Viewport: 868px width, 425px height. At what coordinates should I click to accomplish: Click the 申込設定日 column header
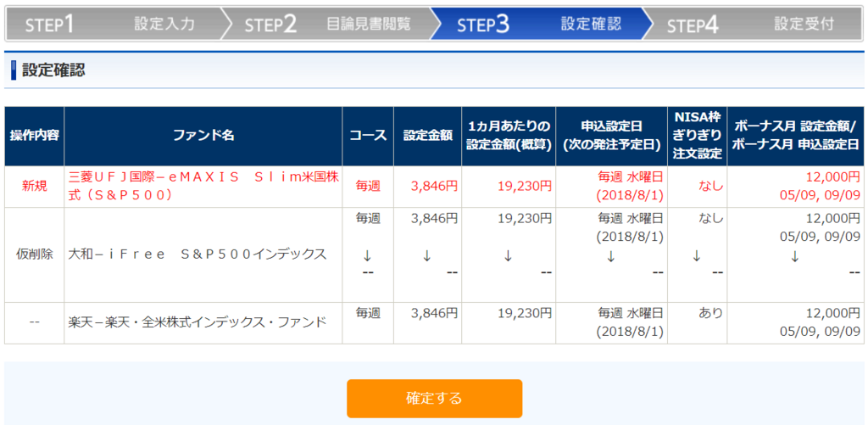click(x=612, y=137)
